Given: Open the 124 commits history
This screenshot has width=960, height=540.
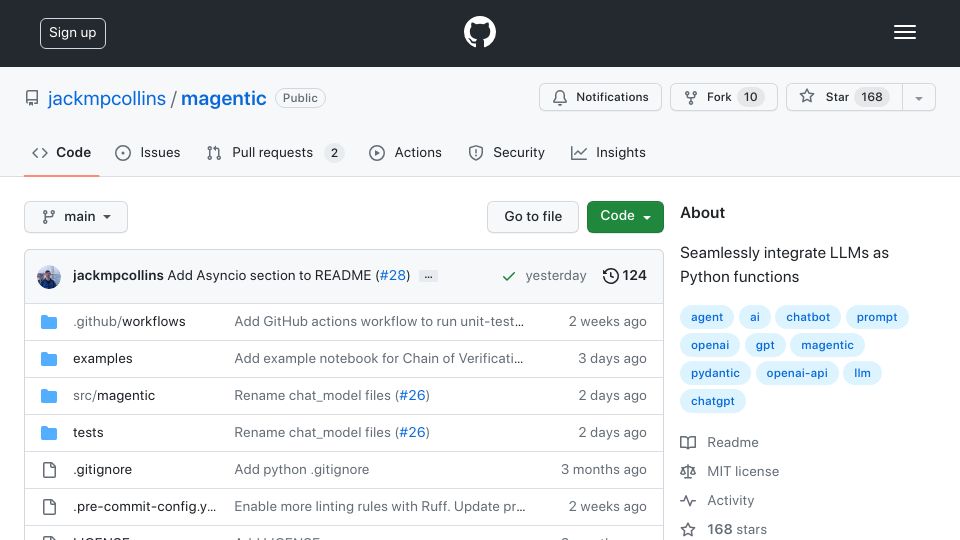Looking at the screenshot, I should pyautogui.click(x=624, y=276).
